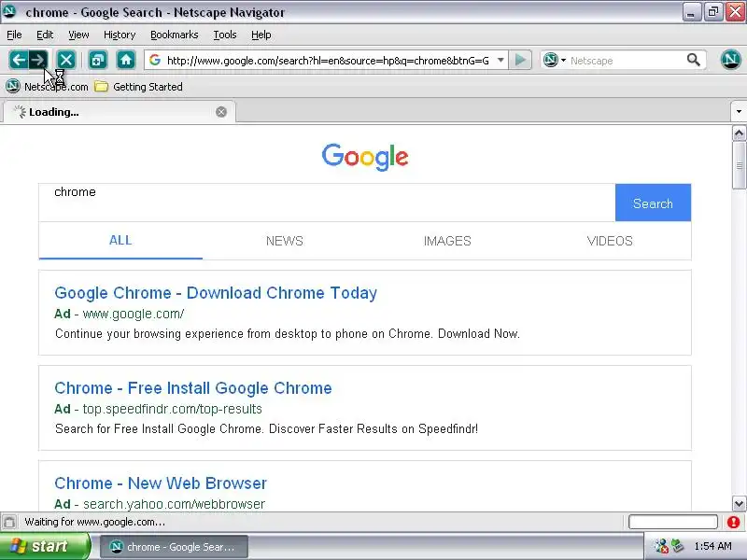Open the View menu
Image resolution: width=747 pixels, height=560 pixels.
click(x=78, y=35)
